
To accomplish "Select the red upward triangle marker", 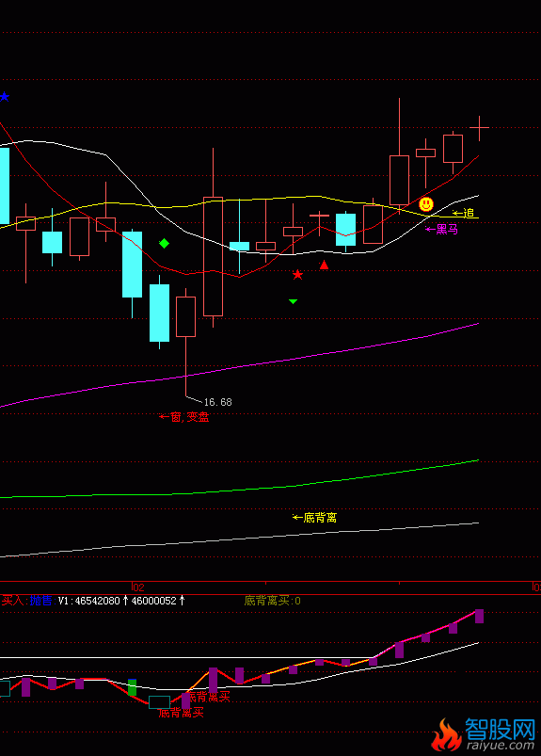I will coord(325,265).
